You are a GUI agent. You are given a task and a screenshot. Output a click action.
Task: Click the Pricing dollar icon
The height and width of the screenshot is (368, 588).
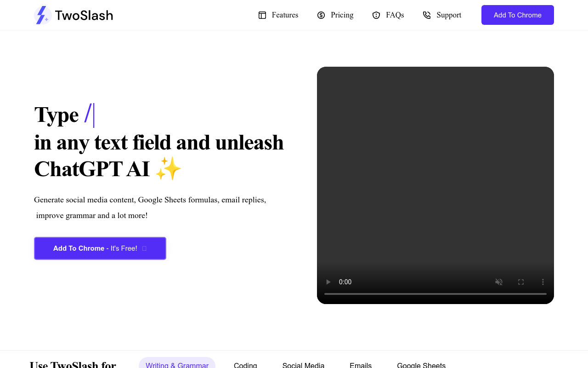point(321,15)
